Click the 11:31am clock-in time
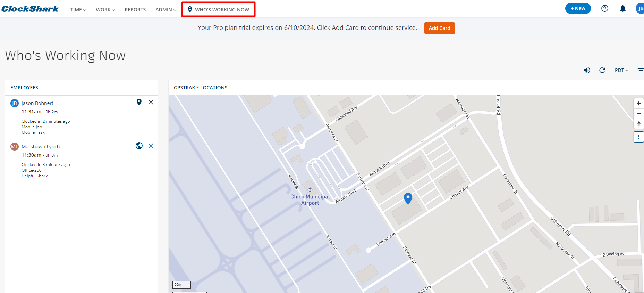644x293 pixels. 31,112
